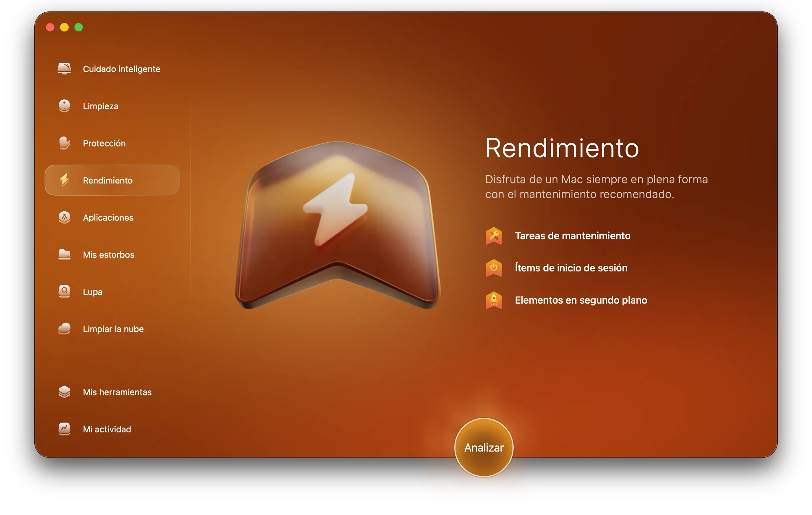Select the Lupa magnifier icon
This screenshot has height=515, width=812.
(x=64, y=292)
